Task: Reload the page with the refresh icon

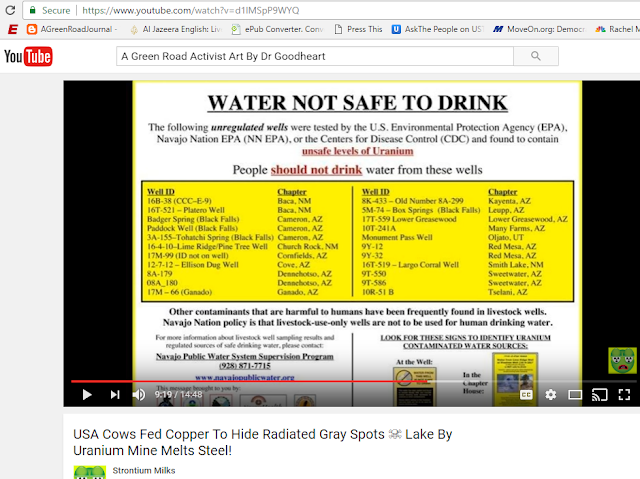Action: 10,10
